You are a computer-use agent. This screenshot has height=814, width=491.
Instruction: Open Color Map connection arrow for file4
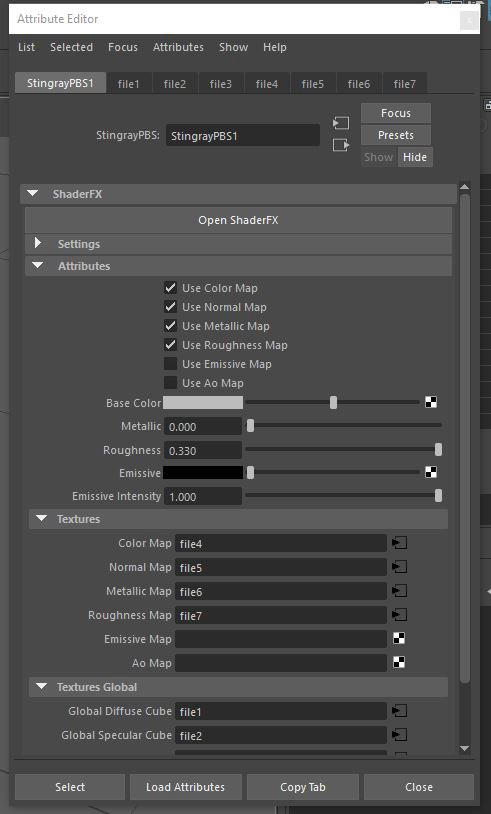tap(399, 543)
